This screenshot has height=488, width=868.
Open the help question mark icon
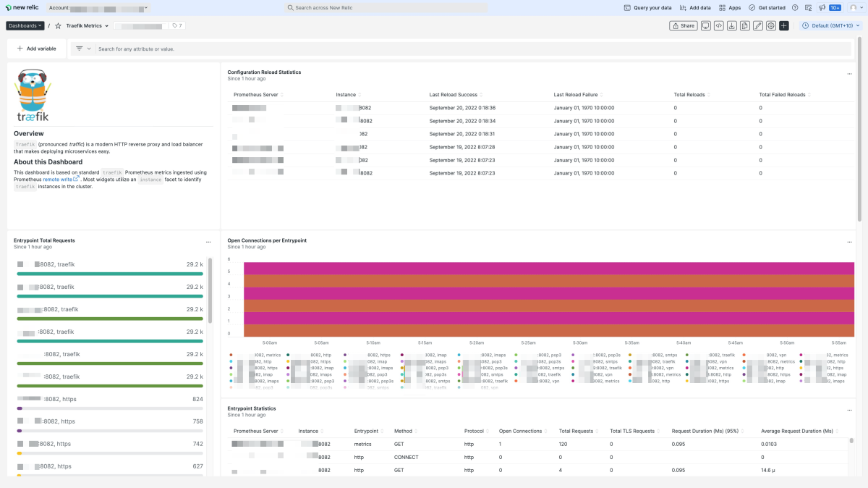pyautogui.click(x=795, y=7)
